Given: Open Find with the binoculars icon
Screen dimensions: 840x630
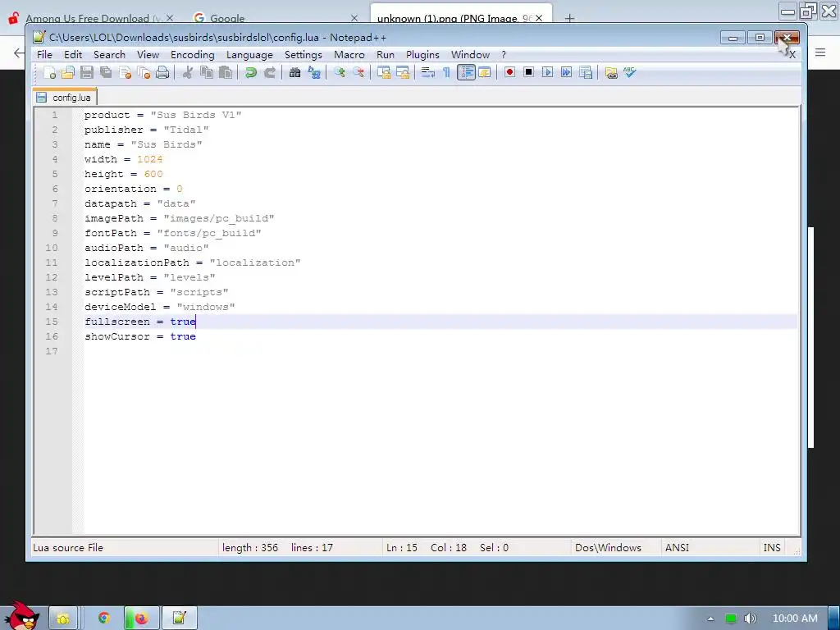Looking at the screenshot, I should coord(294,72).
